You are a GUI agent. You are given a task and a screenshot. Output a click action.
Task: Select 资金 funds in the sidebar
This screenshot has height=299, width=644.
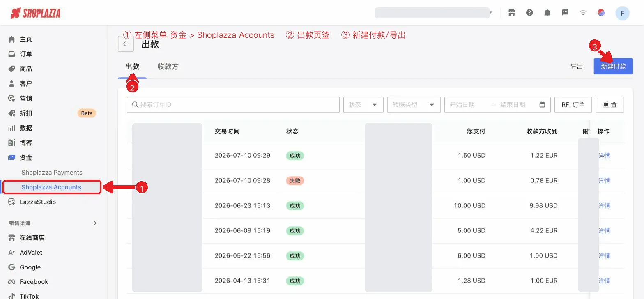tap(26, 158)
